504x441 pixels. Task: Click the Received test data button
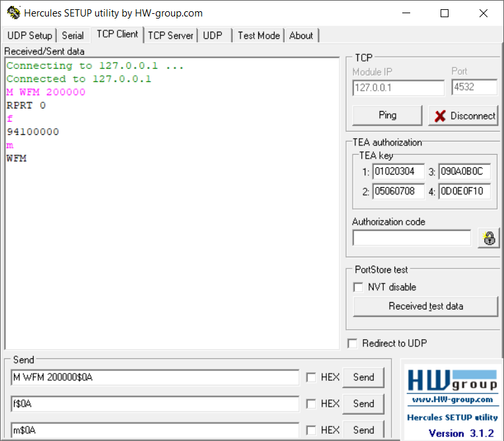coord(425,306)
